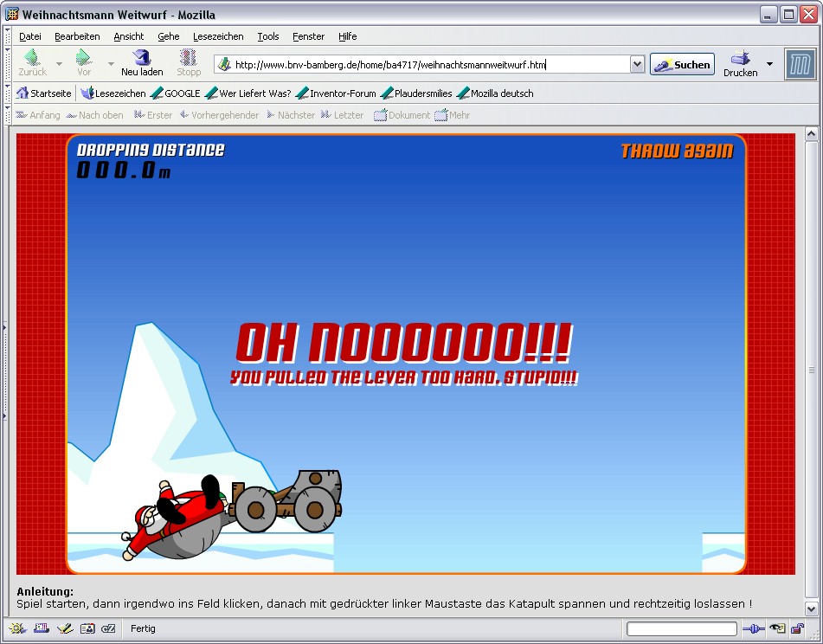This screenshot has height=644, width=823.
Task: Open Address Book from the status bar icon
Action: tap(87, 628)
